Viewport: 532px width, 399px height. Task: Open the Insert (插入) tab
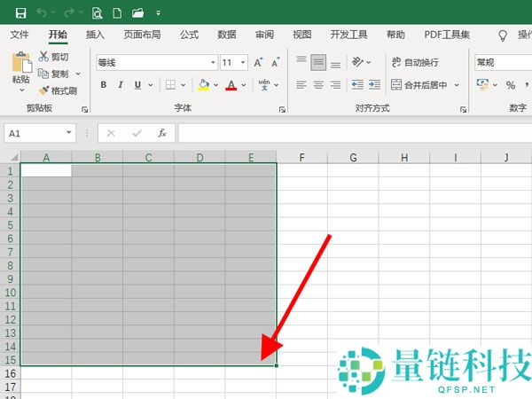tap(95, 35)
